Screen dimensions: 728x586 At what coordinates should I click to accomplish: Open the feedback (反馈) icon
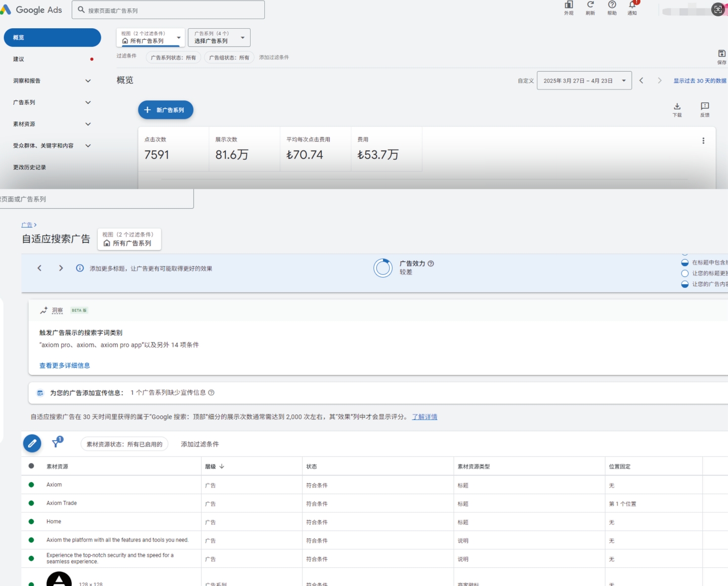coord(705,106)
